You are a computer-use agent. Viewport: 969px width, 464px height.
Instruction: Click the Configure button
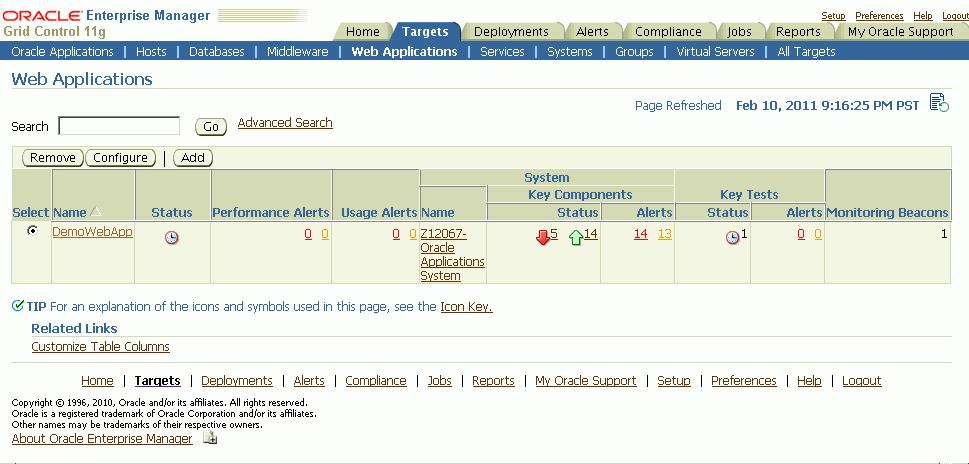point(121,158)
